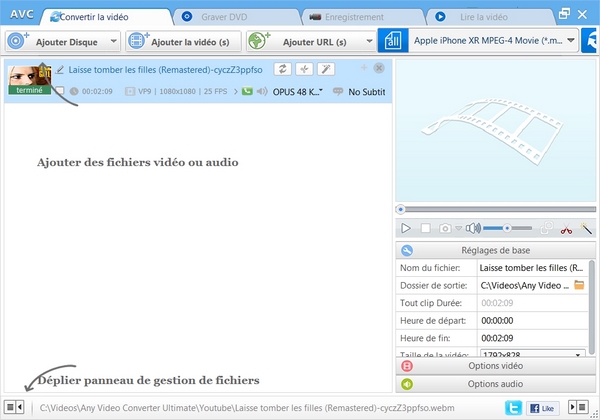Click the clip/trim icon on the video row
The image size is (600, 420).
coord(305,69)
